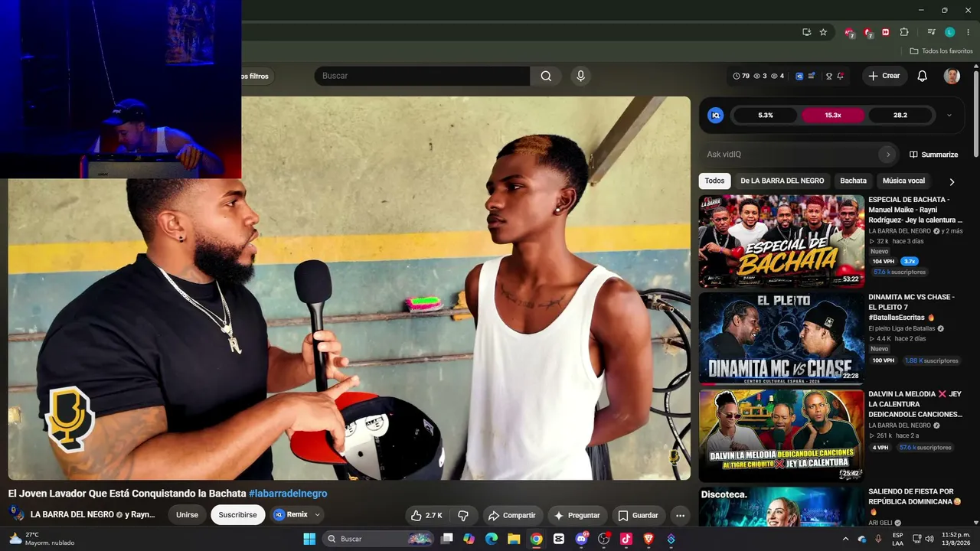Start voice search with the microphone icon
Image resolution: width=980 pixels, height=551 pixels.
coord(580,76)
